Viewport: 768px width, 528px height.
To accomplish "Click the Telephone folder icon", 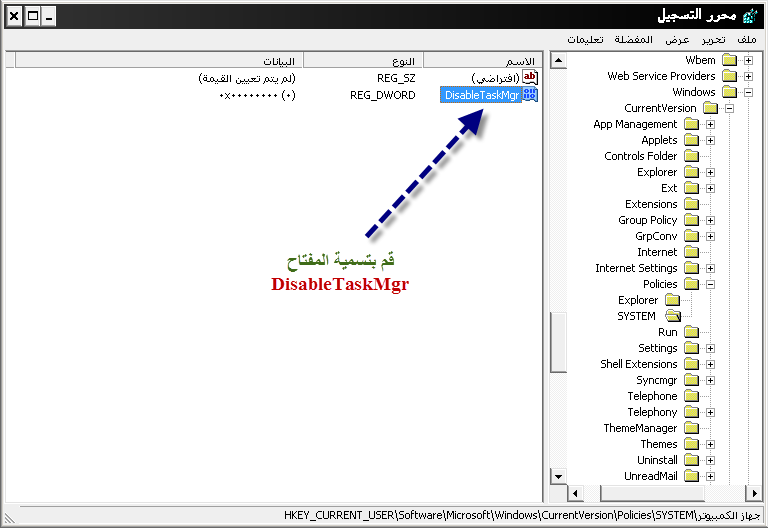I will pyautogui.click(x=691, y=396).
